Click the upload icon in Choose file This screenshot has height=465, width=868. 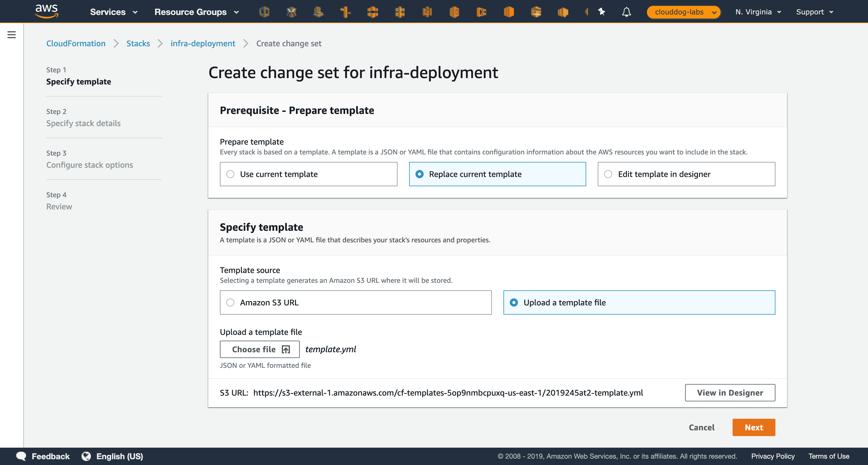(x=286, y=350)
